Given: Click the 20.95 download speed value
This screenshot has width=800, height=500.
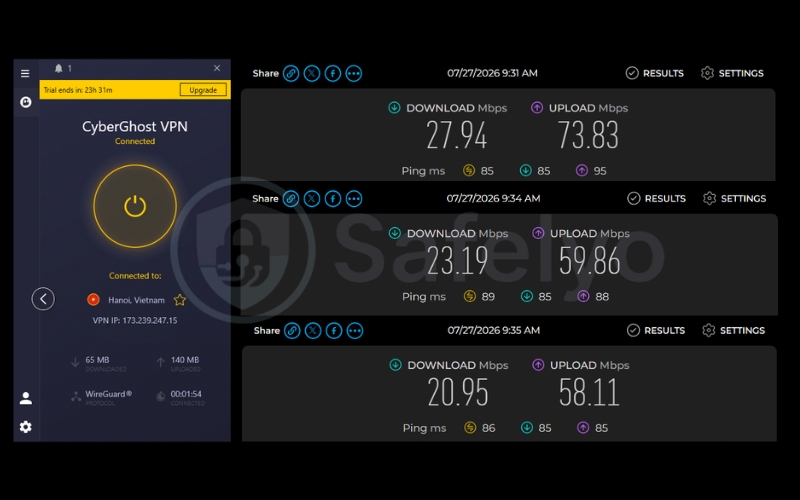Looking at the screenshot, I should pos(458,392).
